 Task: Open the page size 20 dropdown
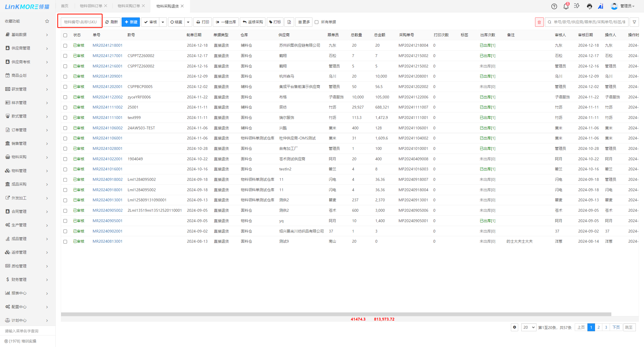click(x=528, y=327)
